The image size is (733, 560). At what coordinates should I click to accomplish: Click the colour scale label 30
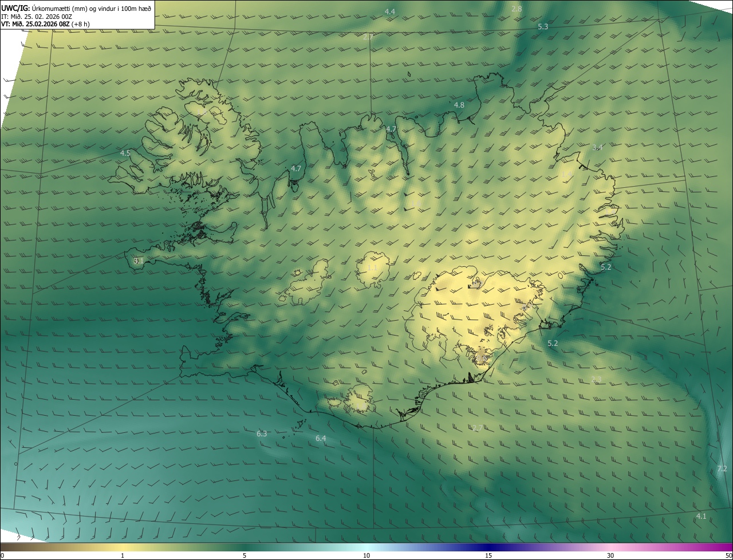610,555
